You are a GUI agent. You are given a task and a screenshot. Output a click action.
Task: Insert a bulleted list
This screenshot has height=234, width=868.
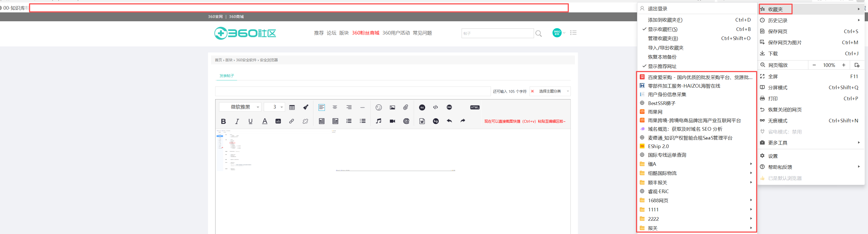[x=362, y=121]
